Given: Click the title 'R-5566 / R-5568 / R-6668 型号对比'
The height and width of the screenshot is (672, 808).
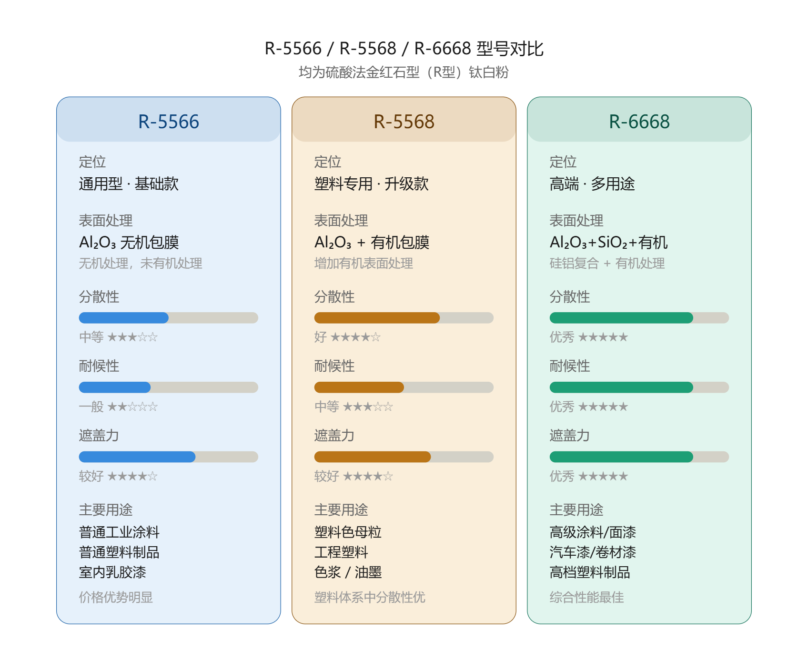Looking at the screenshot, I should click(404, 49).
